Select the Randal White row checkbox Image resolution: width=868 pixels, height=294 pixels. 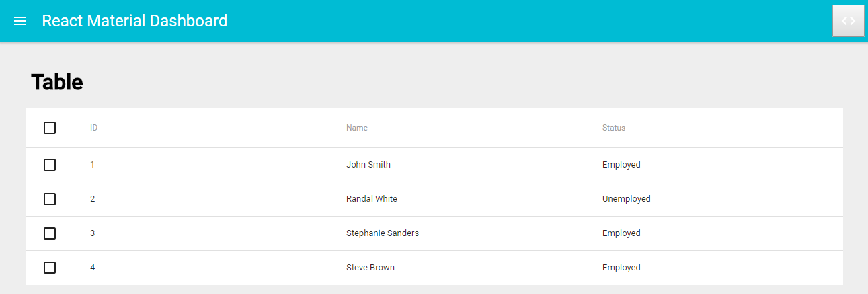pyautogui.click(x=50, y=199)
